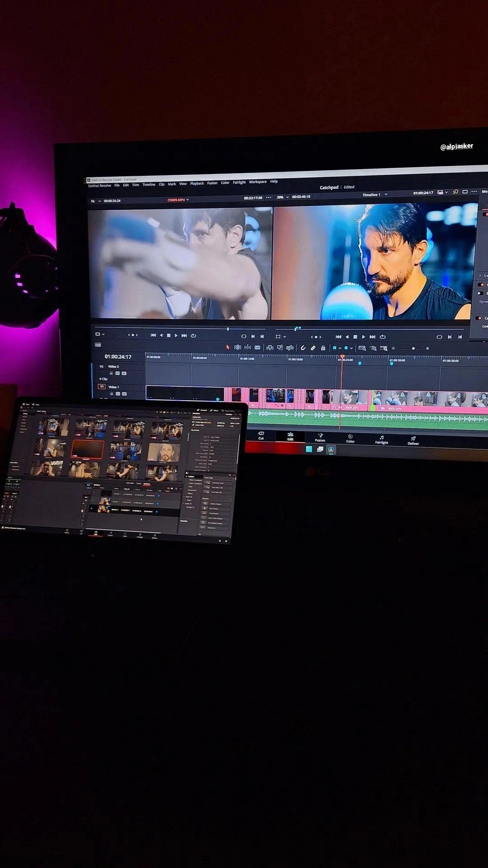The width and height of the screenshot is (488, 868).
Task: Click the source viewer jog scrub bar
Action: pyautogui.click(x=180, y=329)
